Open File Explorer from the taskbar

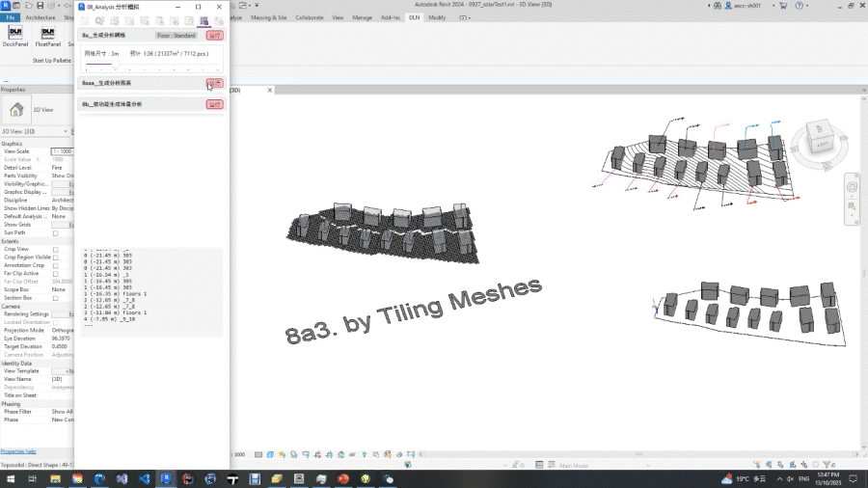[x=55, y=478]
